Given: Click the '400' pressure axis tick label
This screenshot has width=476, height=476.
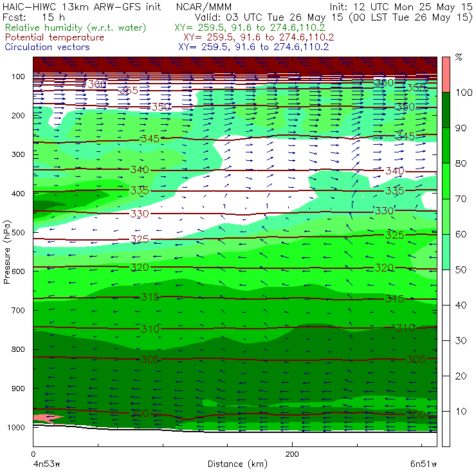Looking at the screenshot, I should (x=18, y=194).
